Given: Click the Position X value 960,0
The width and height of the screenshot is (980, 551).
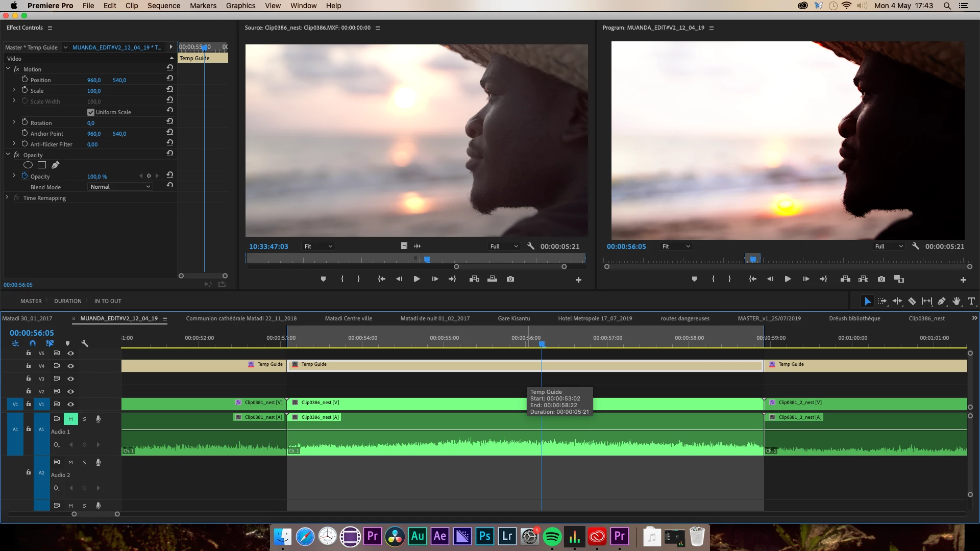Looking at the screenshot, I should tap(94, 80).
